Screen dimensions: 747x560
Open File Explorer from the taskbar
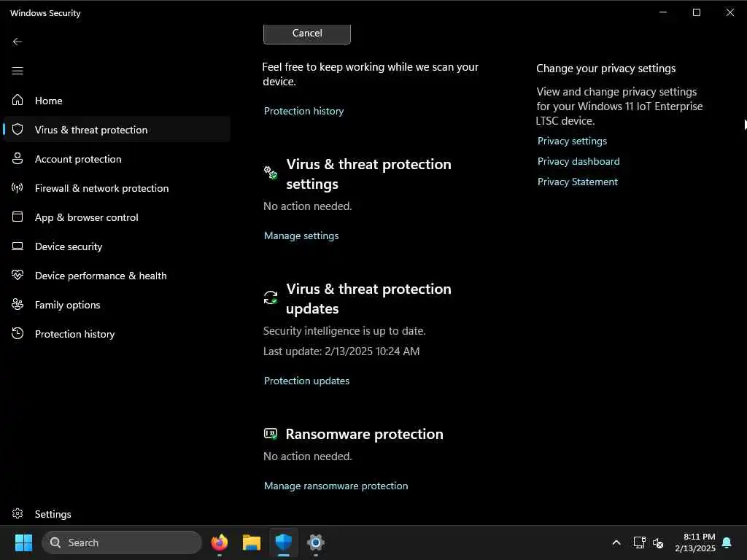(252, 542)
